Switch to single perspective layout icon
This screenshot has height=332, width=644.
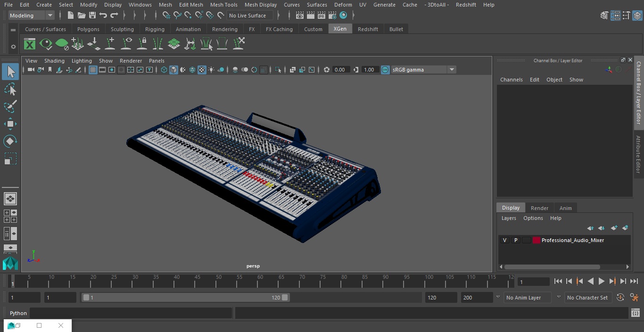(10, 199)
